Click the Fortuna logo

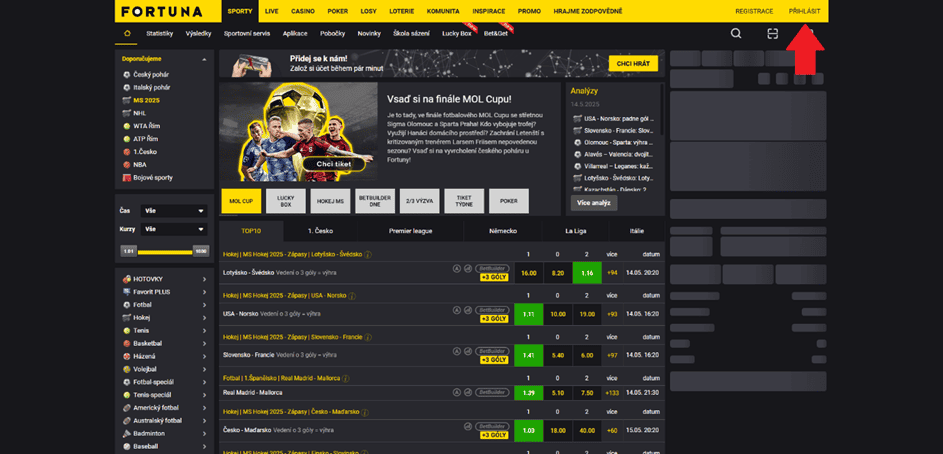(x=162, y=11)
